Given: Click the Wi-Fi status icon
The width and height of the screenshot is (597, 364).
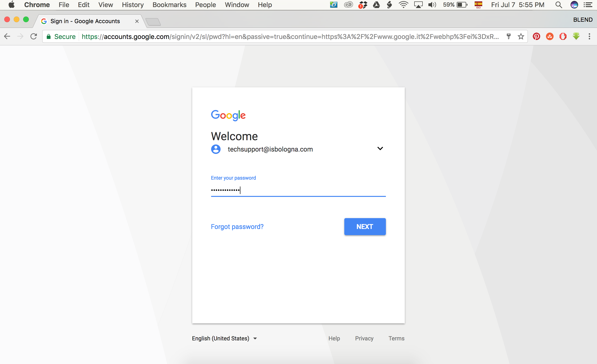Looking at the screenshot, I should [403, 5].
